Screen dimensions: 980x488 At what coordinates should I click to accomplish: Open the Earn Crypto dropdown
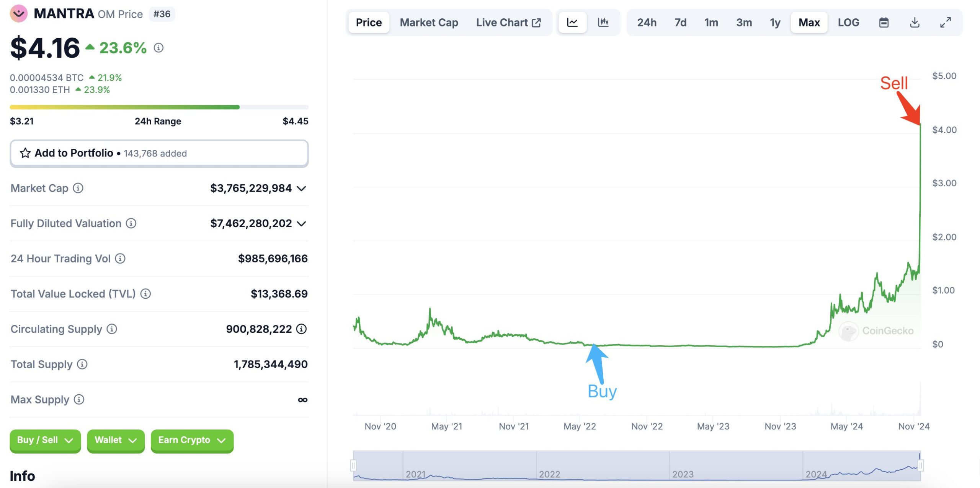192,440
